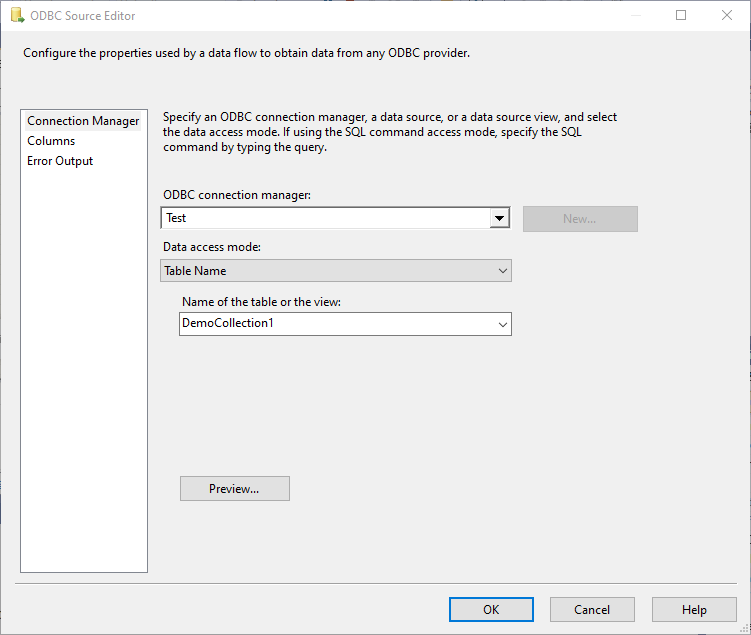
Task: Click the New... connection button
Action: click(x=580, y=219)
